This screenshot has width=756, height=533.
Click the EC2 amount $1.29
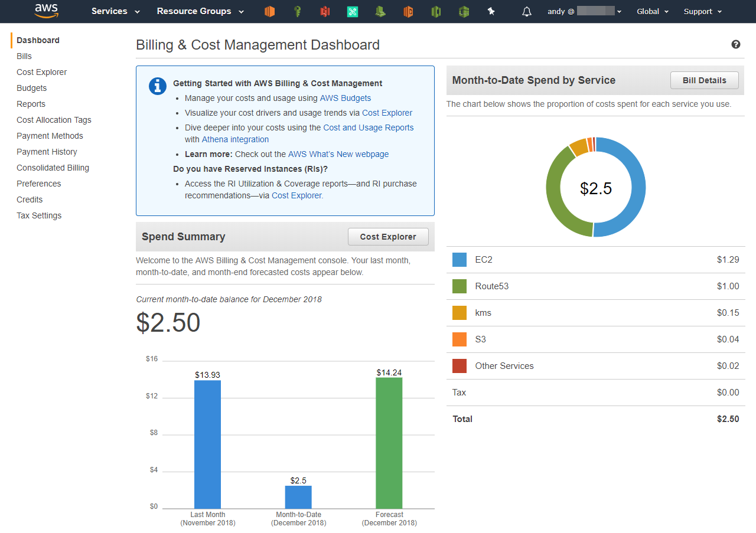click(x=728, y=260)
